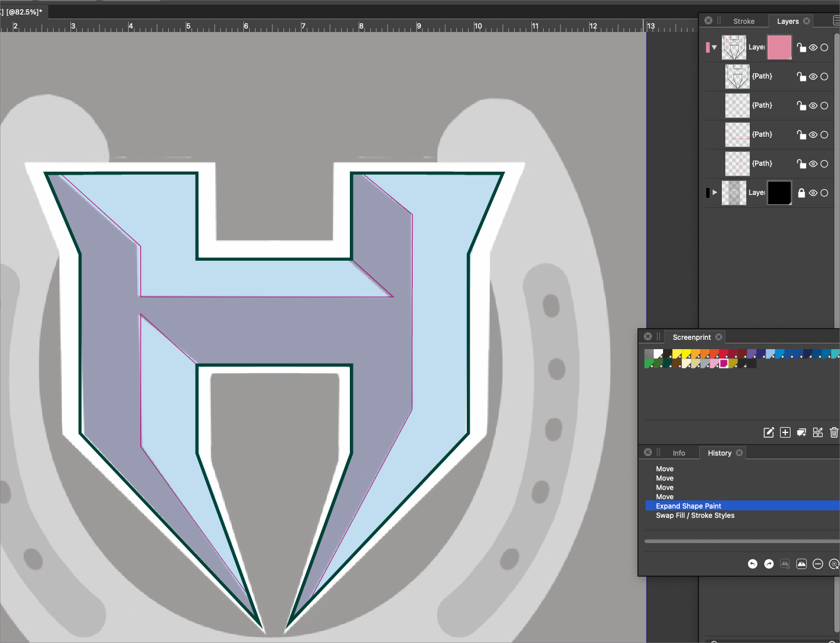
Task: Hide the top layer using its eye icon
Action: [x=813, y=48]
